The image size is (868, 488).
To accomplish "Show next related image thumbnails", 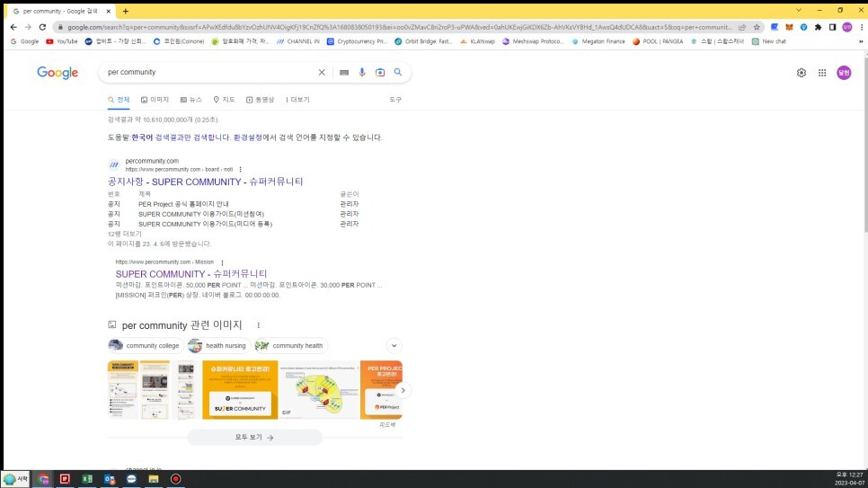I will (x=403, y=390).
